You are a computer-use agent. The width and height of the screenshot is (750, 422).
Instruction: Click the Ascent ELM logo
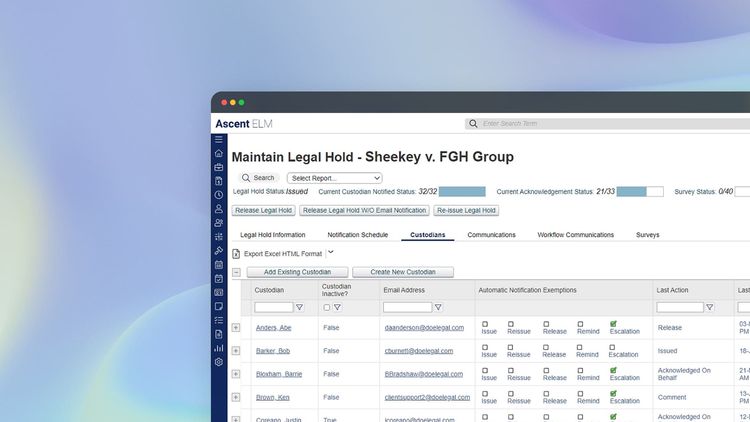point(244,124)
